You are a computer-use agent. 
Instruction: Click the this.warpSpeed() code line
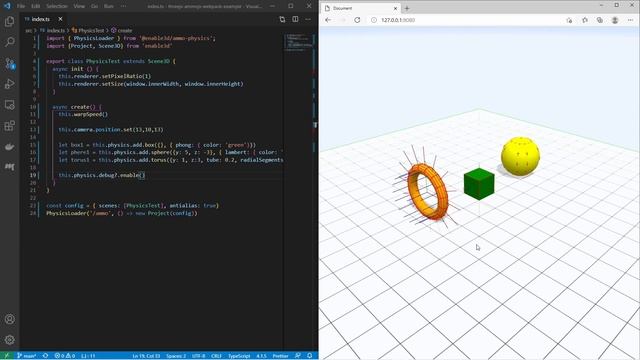[x=83, y=114]
